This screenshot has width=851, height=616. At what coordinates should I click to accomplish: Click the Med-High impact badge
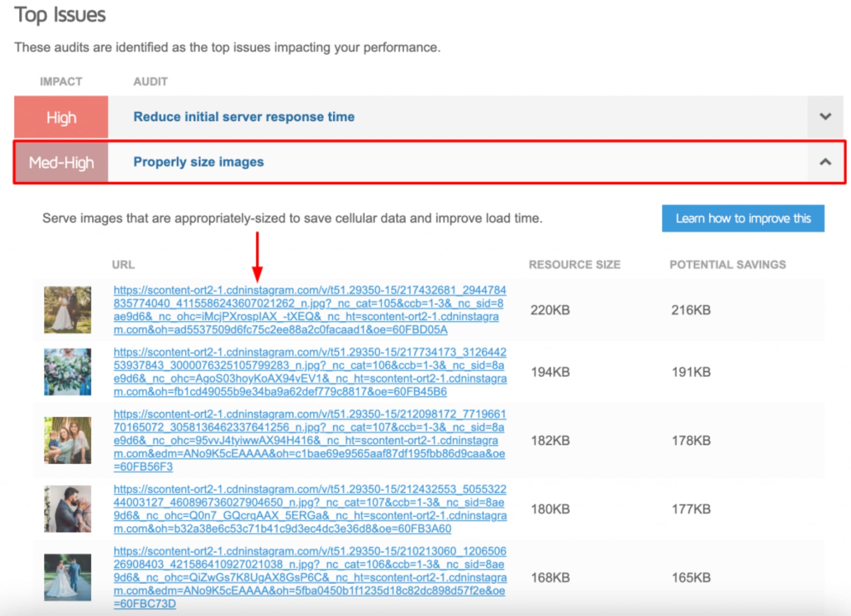pyautogui.click(x=61, y=162)
